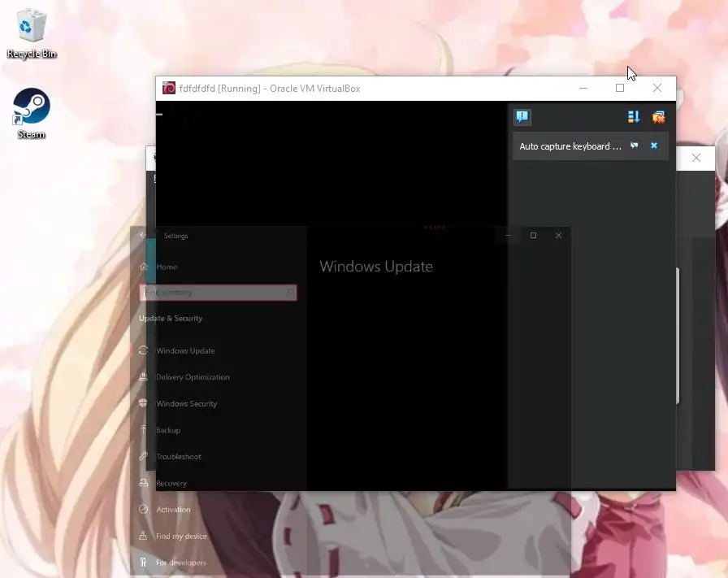
Task: Click the Find my device person icon
Action: (144, 536)
